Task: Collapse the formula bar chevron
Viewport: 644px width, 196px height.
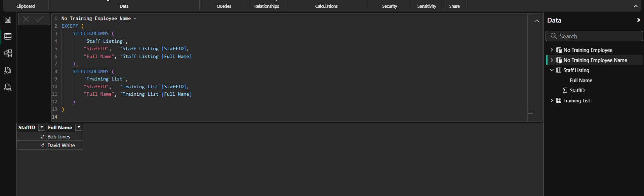Action: (x=537, y=21)
